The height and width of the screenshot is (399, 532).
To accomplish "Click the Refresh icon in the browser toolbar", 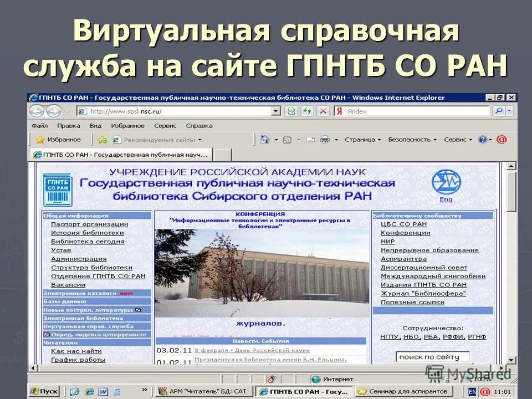I will (x=306, y=111).
